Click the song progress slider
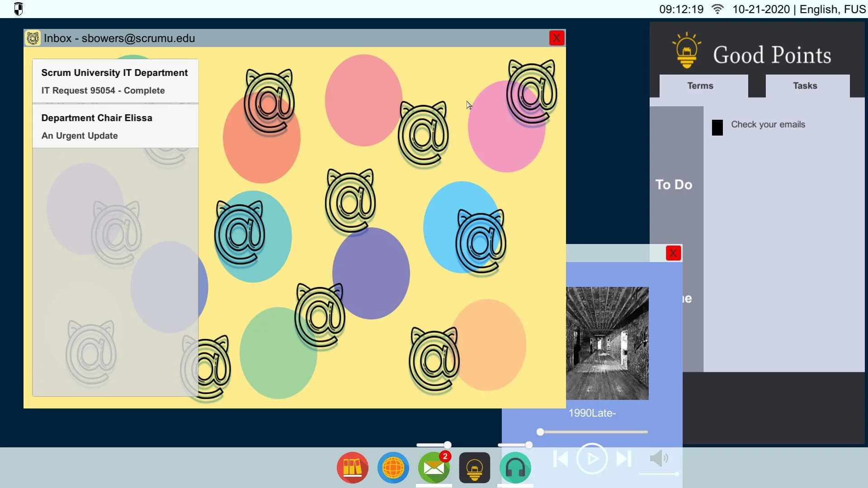The width and height of the screenshot is (868, 488). tap(592, 432)
